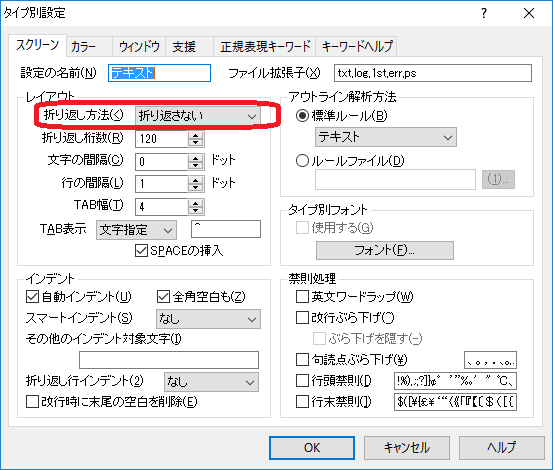Click フォント(F)... button
This screenshot has width=553, height=470.
coord(384,250)
